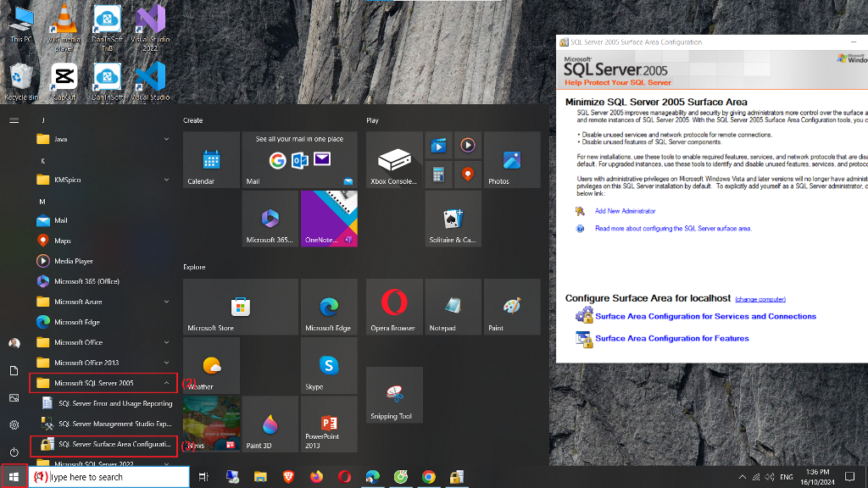Expand the Microsoft Azure folder
This screenshot has width=868, height=488.
[103, 302]
